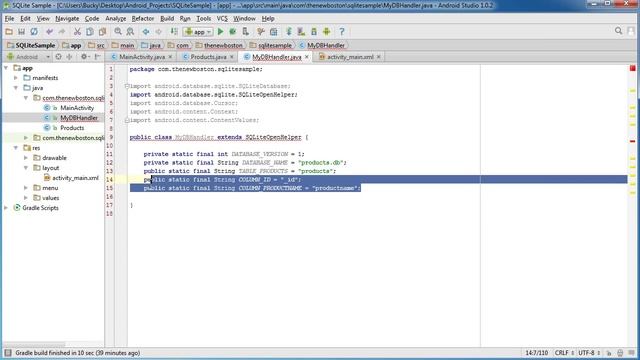Expand the values folder node

(26, 198)
